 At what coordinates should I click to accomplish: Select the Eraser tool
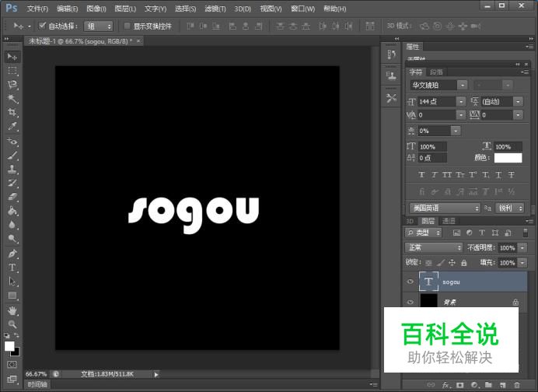(x=12, y=196)
